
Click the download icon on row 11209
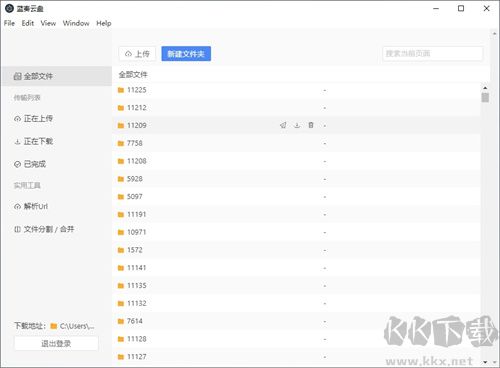(x=297, y=125)
